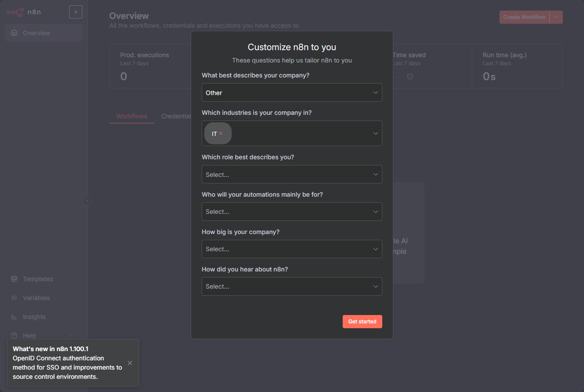584x392 pixels.
Task: Click the plus add button in sidebar
Action: click(x=76, y=12)
